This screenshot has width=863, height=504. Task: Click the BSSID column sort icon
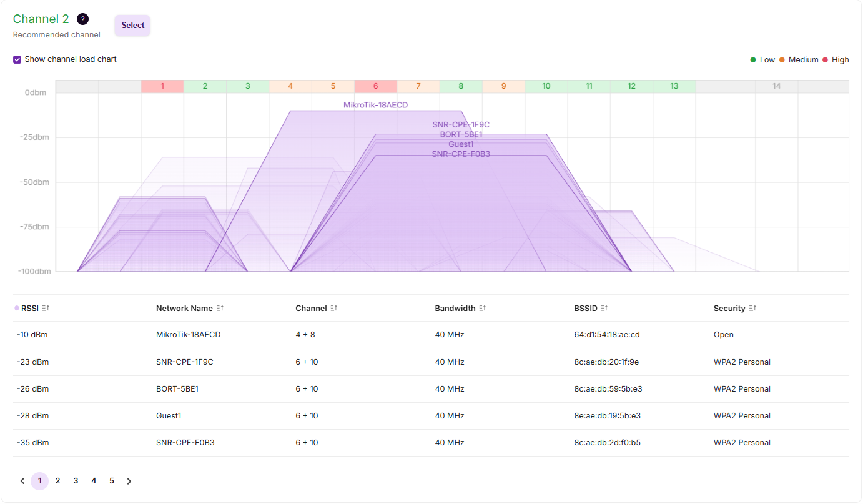(604, 309)
